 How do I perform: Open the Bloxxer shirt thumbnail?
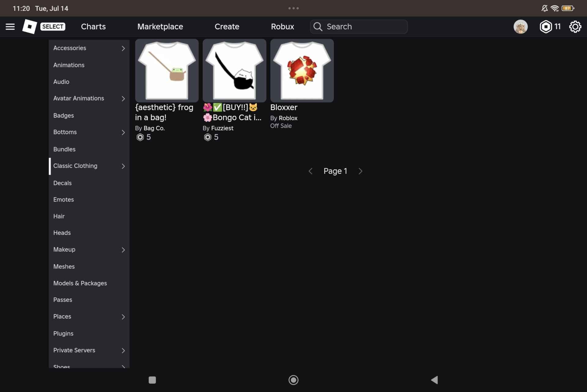click(302, 70)
